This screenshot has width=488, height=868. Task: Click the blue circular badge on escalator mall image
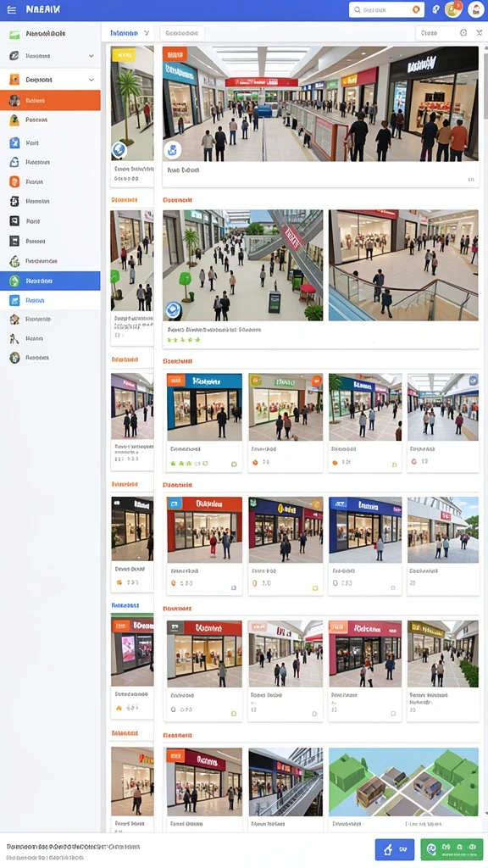pyautogui.click(x=173, y=310)
